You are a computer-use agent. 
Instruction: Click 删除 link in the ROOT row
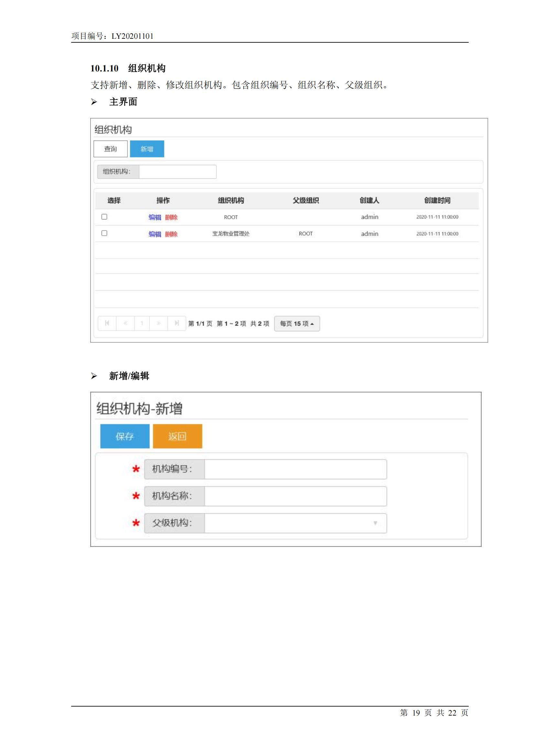[171, 217]
